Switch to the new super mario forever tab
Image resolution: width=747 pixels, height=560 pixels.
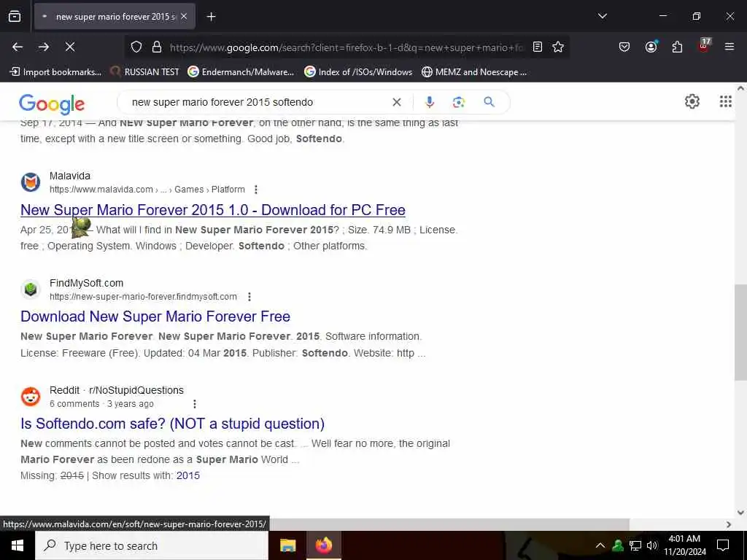tap(115, 17)
